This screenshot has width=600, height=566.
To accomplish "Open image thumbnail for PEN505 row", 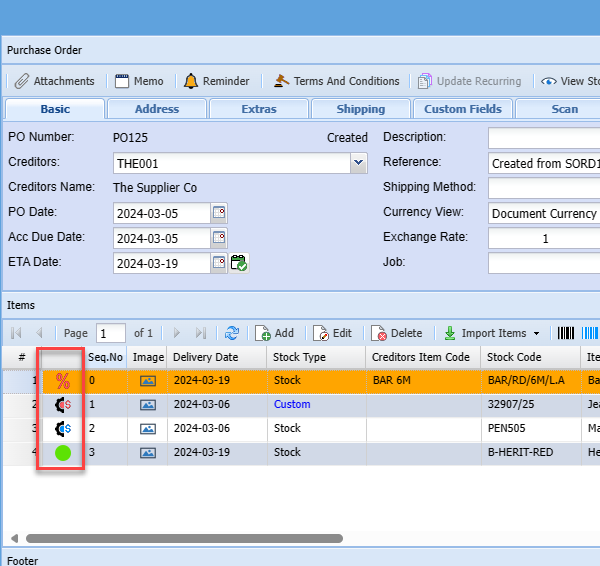I will coord(148,428).
